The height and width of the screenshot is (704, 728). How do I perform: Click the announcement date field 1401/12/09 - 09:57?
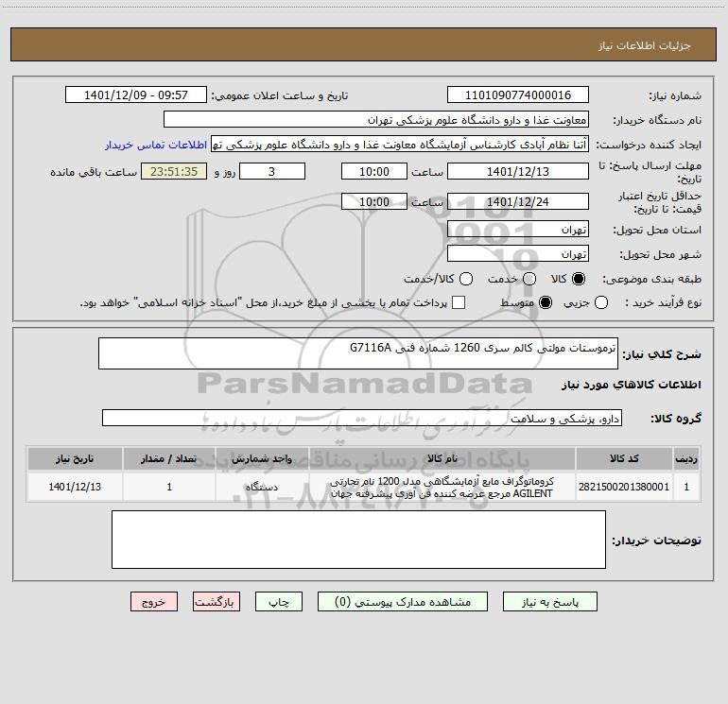[135, 94]
